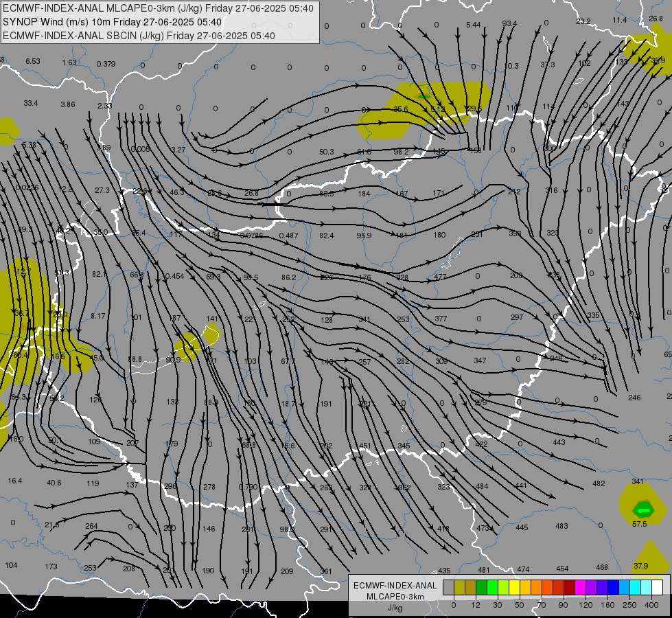Image resolution: width=672 pixels, height=618 pixels.
Task: Click the white swatch at the legend end
Action: tap(657, 588)
